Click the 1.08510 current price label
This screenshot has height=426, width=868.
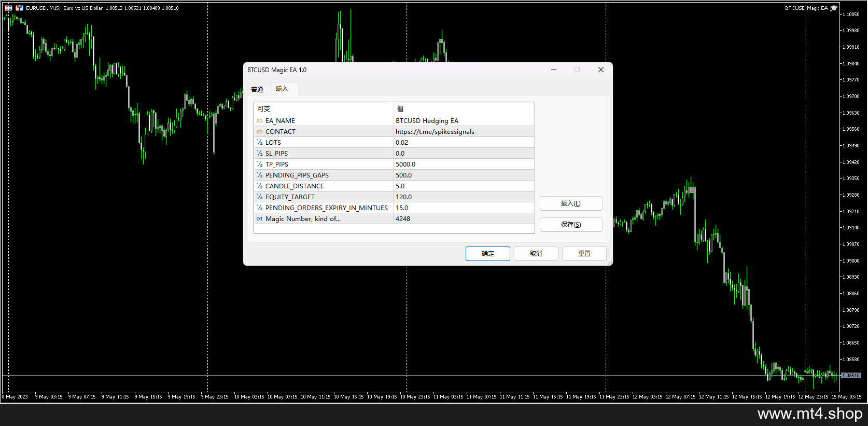[851, 376]
